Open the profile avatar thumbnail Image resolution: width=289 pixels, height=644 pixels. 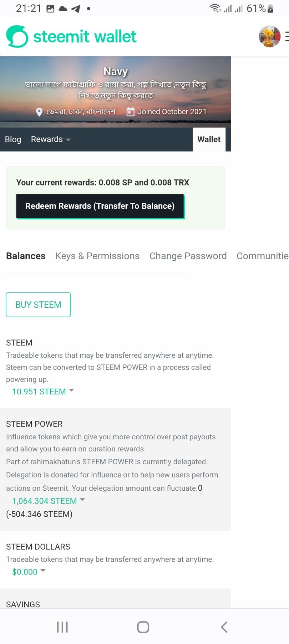pos(269,36)
